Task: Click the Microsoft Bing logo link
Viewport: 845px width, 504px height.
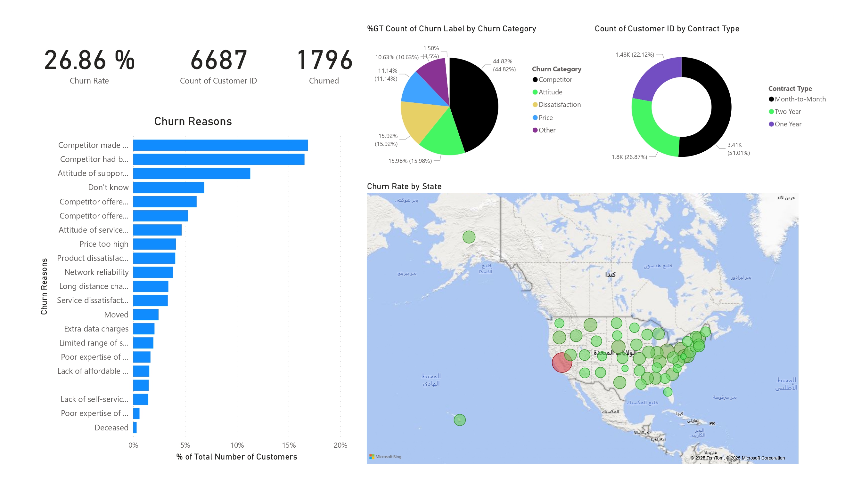Action: (385, 457)
